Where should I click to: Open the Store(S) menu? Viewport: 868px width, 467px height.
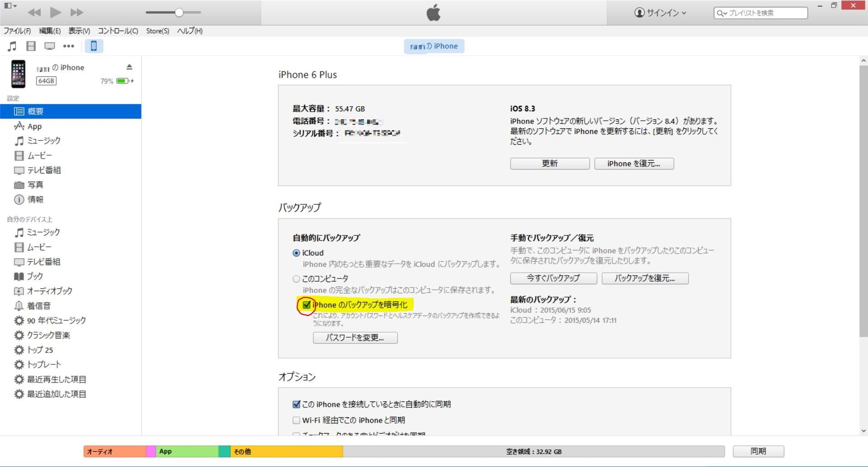pos(157,31)
